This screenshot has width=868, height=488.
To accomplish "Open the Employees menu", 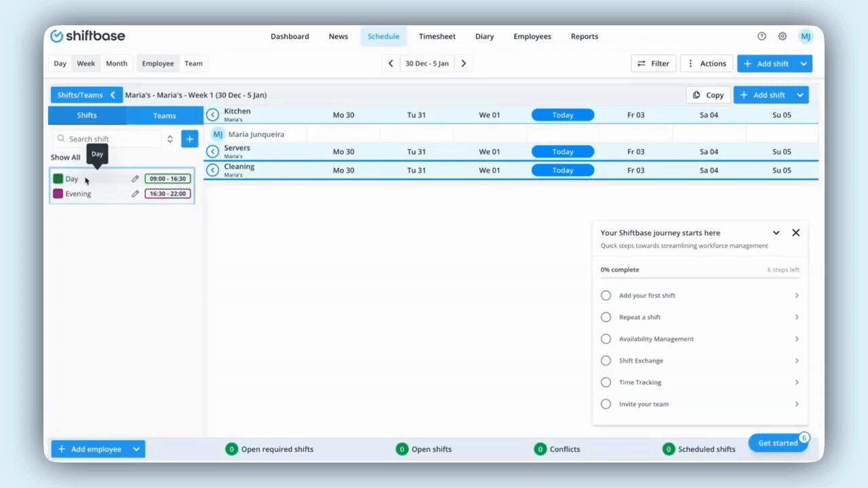I will [532, 37].
